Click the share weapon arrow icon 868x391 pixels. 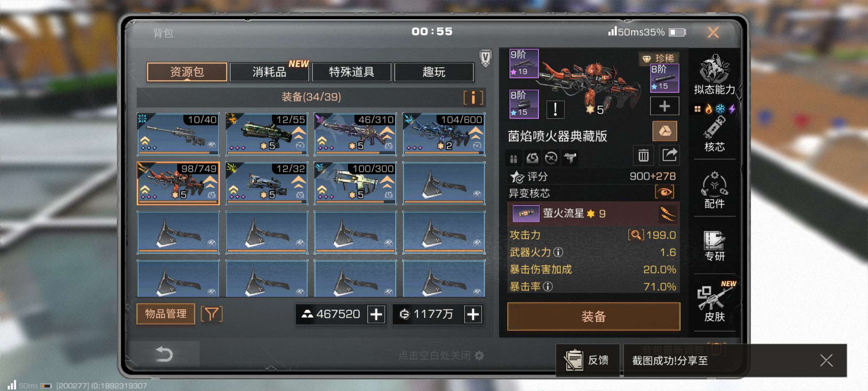point(669,156)
